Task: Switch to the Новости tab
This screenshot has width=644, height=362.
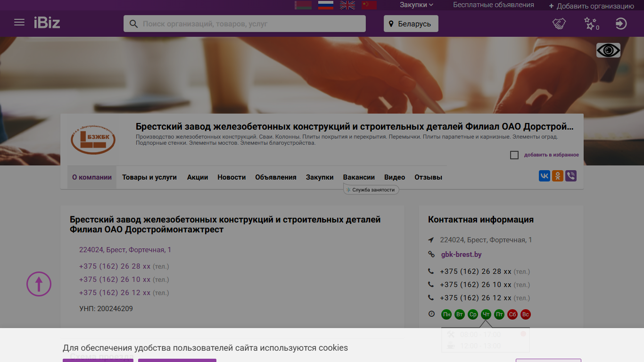Action: pos(231,177)
